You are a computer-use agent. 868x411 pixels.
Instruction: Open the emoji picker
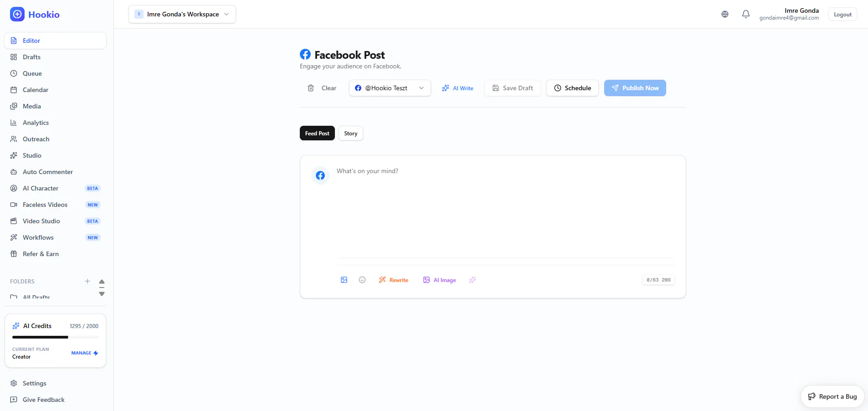click(x=362, y=280)
